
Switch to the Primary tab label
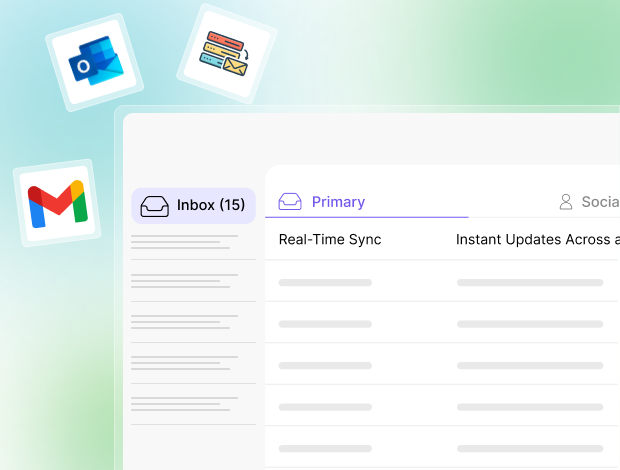click(338, 202)
